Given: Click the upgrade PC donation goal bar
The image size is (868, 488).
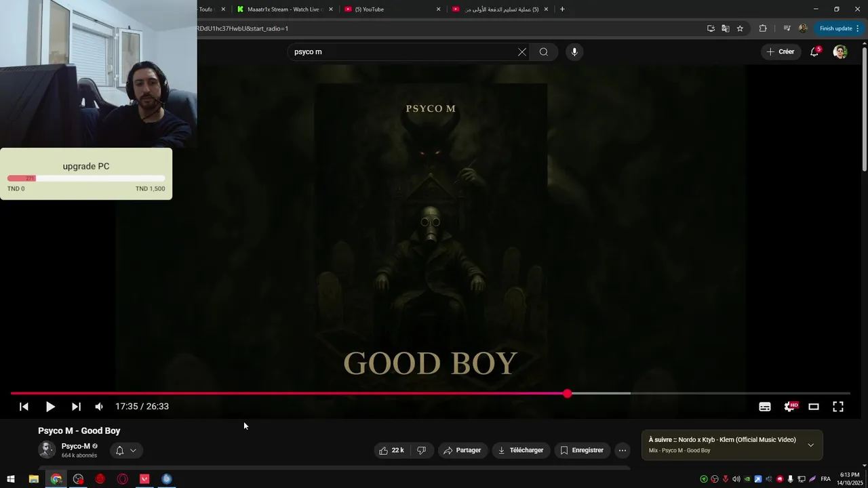Looking at the screenshot, I should coord(86,178).
